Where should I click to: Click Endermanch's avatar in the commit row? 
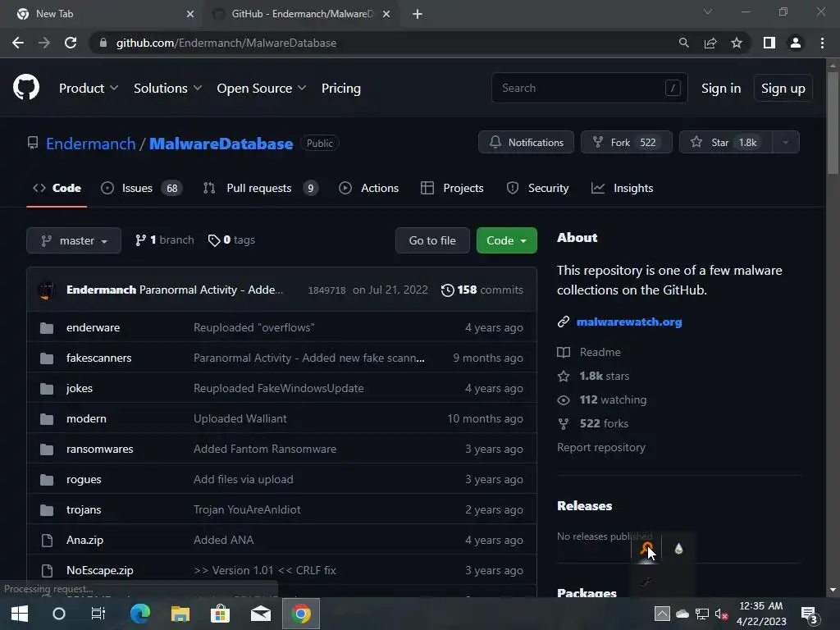[x=47, y=290]
